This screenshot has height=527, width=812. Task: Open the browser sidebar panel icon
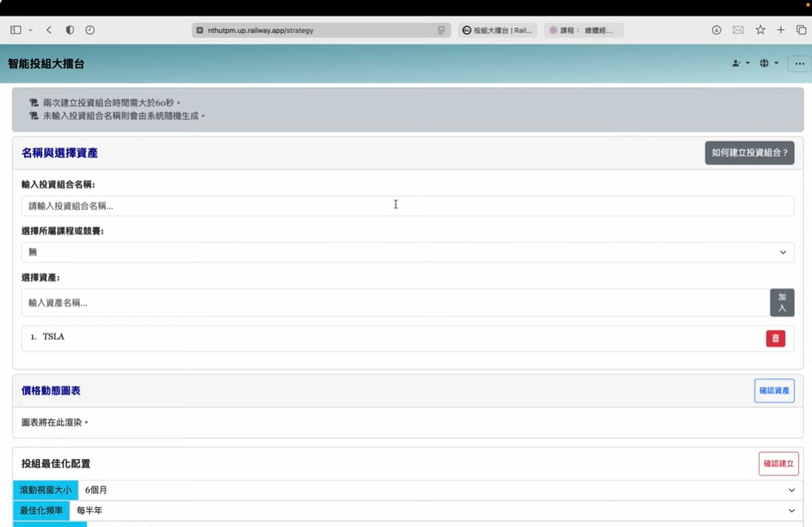pyautogui.click(x=16, y=30)
